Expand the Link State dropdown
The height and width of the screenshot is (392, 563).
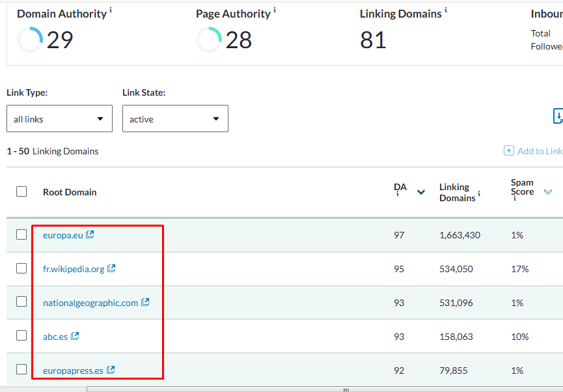point(175,119)
